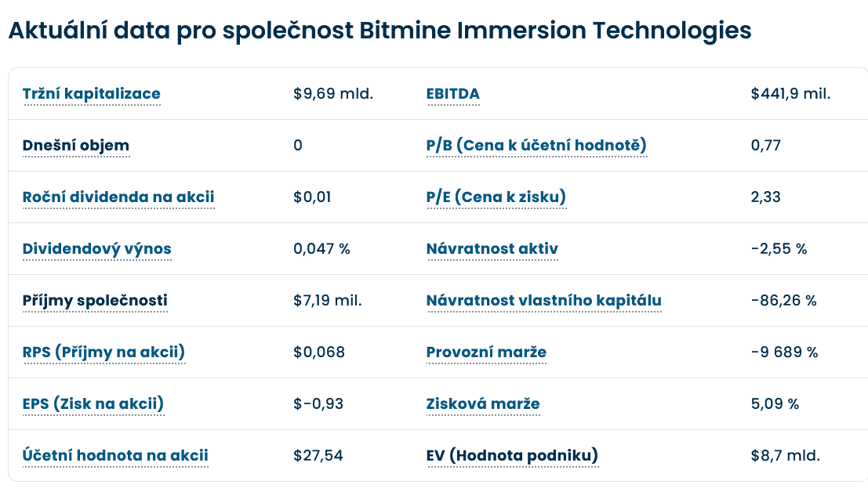
Task: Click the -9 689 % operating margin value
Action: [784, 352]
